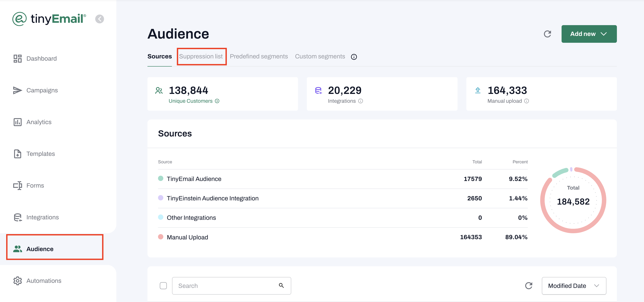Viewport: 644px width, 302px height.
Task: Click the Manual upload arrow icon
Action: [478, 90]
